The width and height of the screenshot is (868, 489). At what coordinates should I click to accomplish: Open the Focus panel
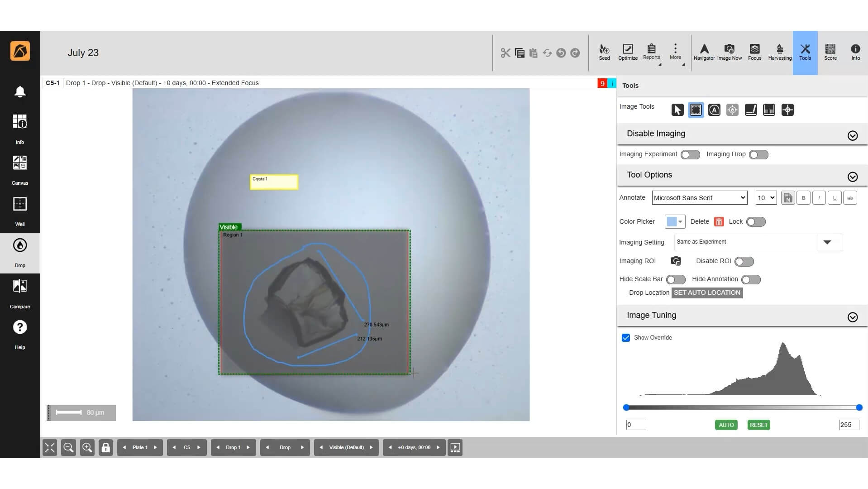tap(754, 52)
